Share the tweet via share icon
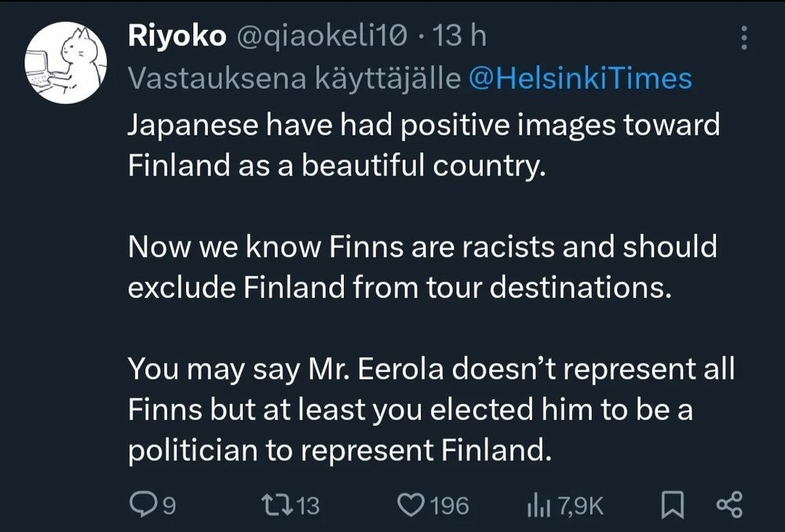Screen dimensions: 785x532 (728, 505)
